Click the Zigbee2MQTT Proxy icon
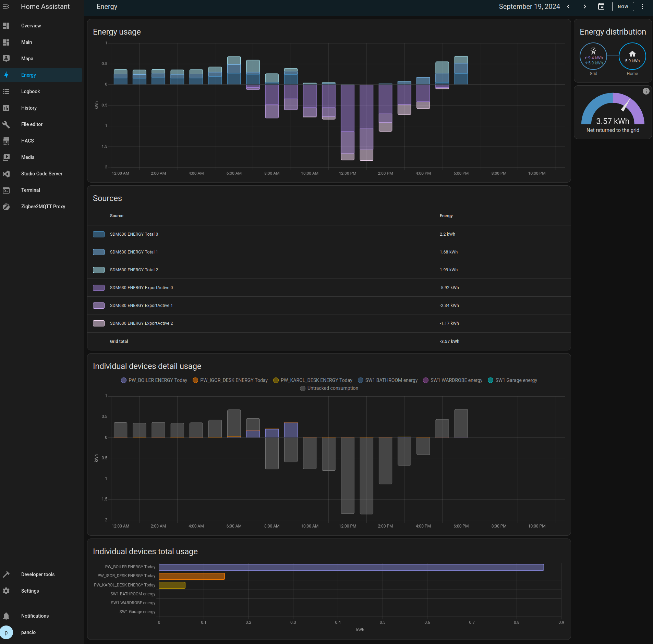This screenshot has height=644, width=653. click(6, 207)
